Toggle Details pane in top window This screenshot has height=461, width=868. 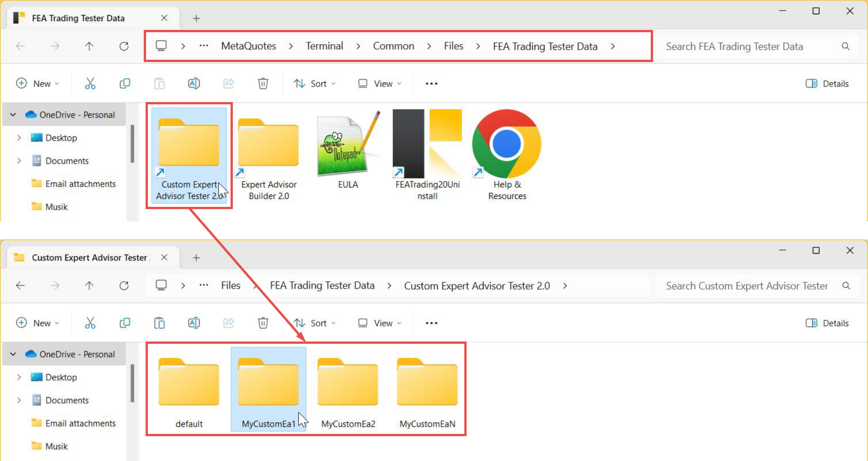pos(827,84)
